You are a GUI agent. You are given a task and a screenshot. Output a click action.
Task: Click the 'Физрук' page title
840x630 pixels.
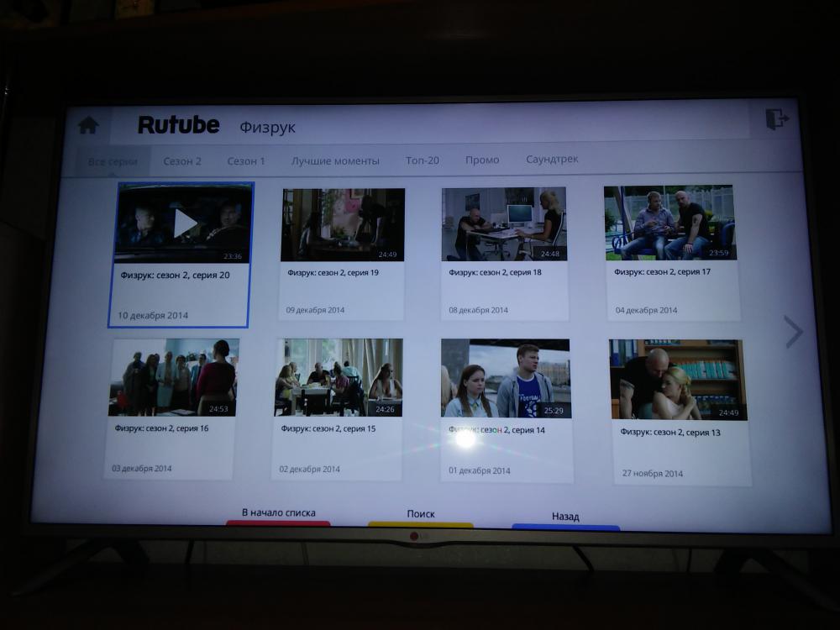point(267,128)
